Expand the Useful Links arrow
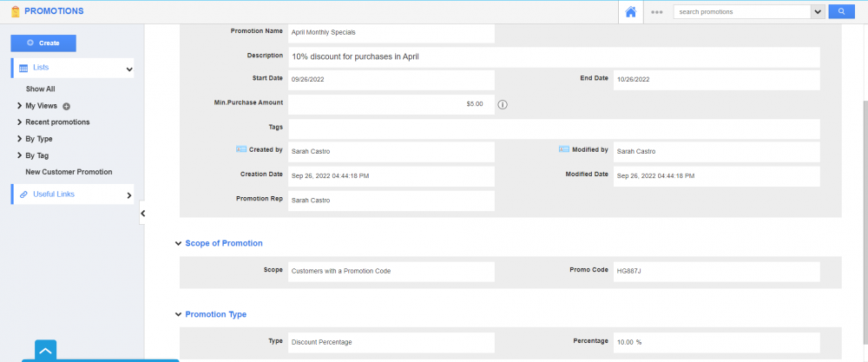 click(129, 195)
